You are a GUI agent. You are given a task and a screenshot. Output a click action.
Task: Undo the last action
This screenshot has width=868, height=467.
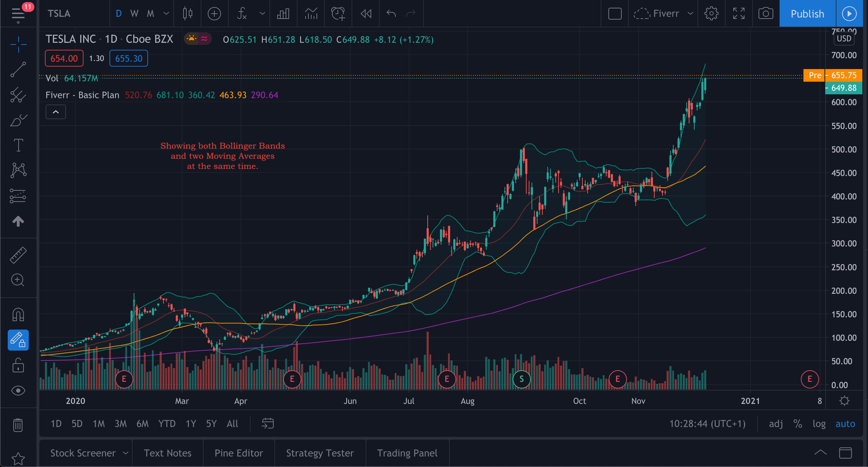point(391,14)
